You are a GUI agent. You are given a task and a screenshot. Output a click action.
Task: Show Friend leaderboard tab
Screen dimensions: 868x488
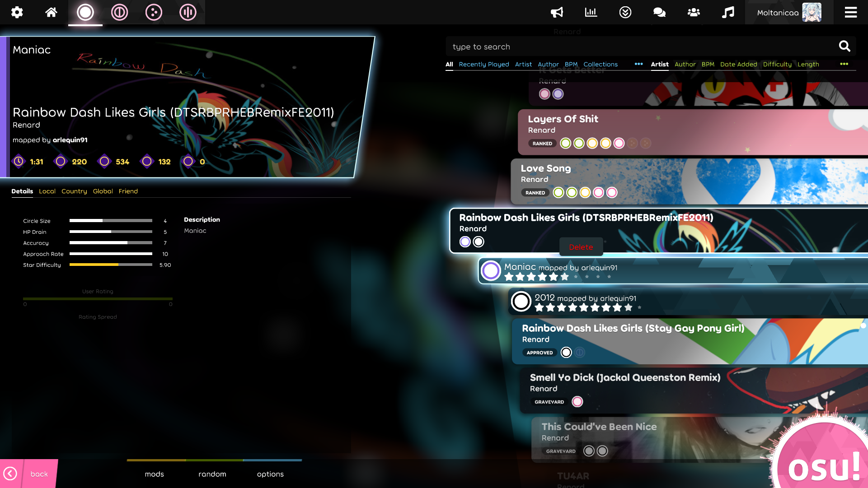tap(128, 191)
